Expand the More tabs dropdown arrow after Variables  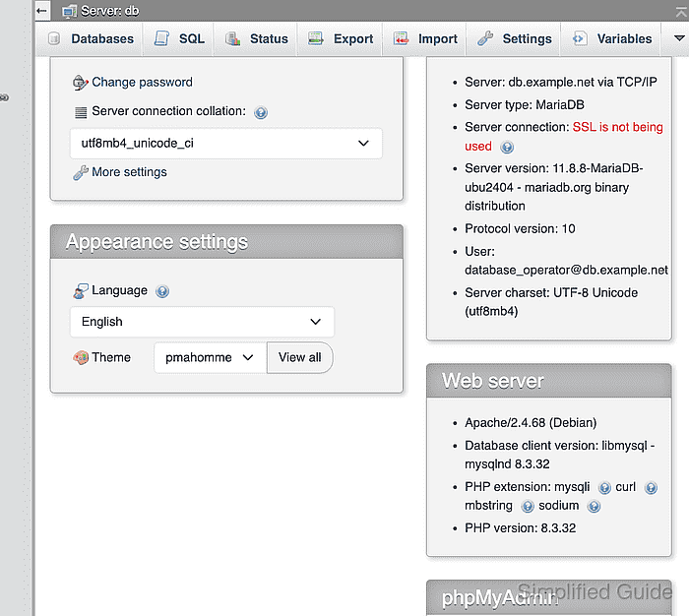pyautogui.click(x=679, y=38)
